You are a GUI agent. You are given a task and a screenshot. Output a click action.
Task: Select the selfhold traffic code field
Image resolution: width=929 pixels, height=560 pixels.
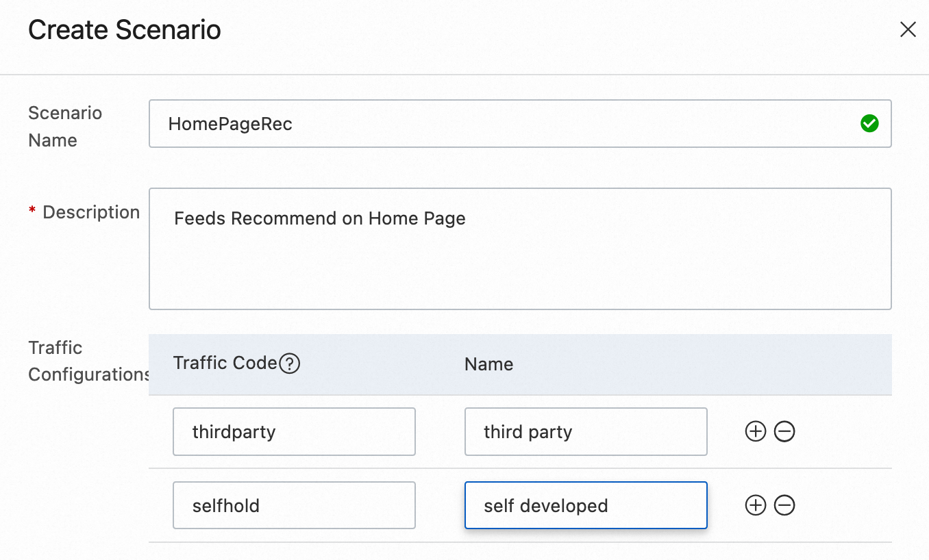(294, 506)
